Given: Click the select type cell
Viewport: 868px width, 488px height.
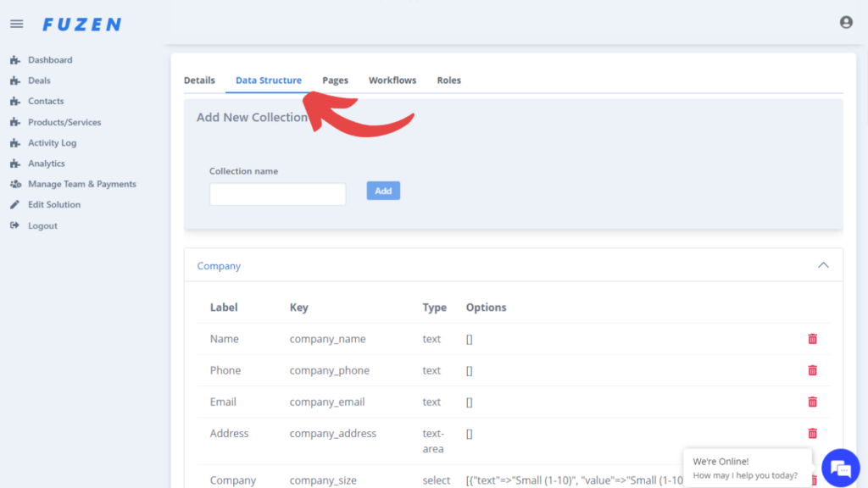Looking at the screenshot, I should tap(437, 480).
